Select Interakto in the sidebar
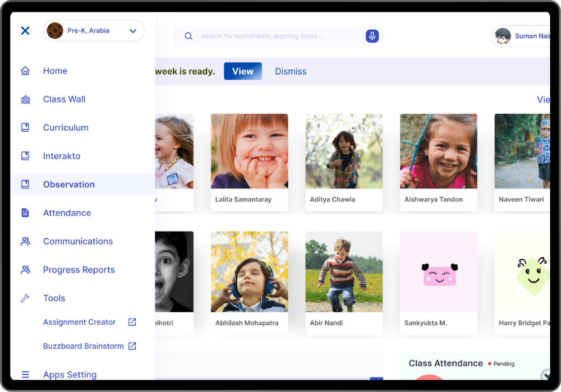The width and height of the screenshot is (561, 392). (x=62, y=156)
